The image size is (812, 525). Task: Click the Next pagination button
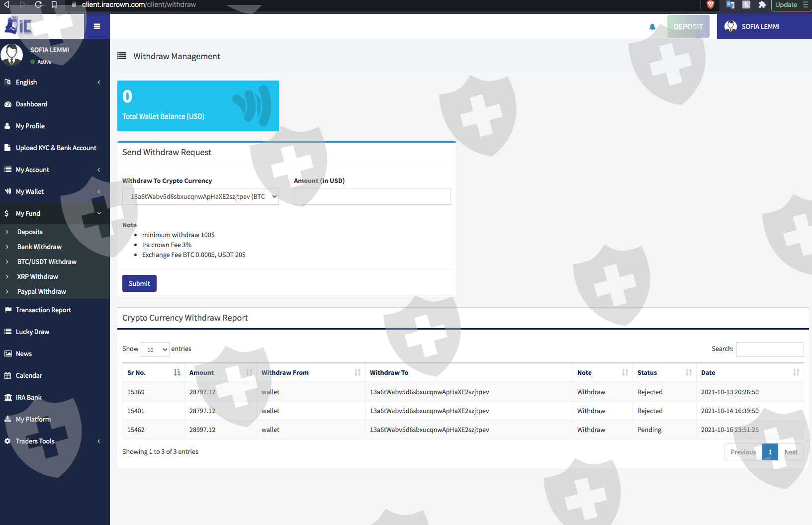(x=791, y=452)
